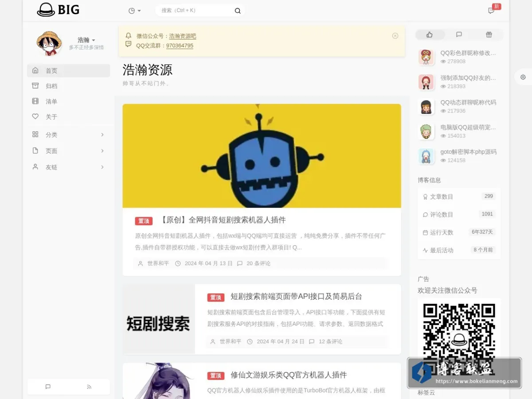532x399 pixels.
Task: Click the bell icon in notice banner
Action: 129,35
